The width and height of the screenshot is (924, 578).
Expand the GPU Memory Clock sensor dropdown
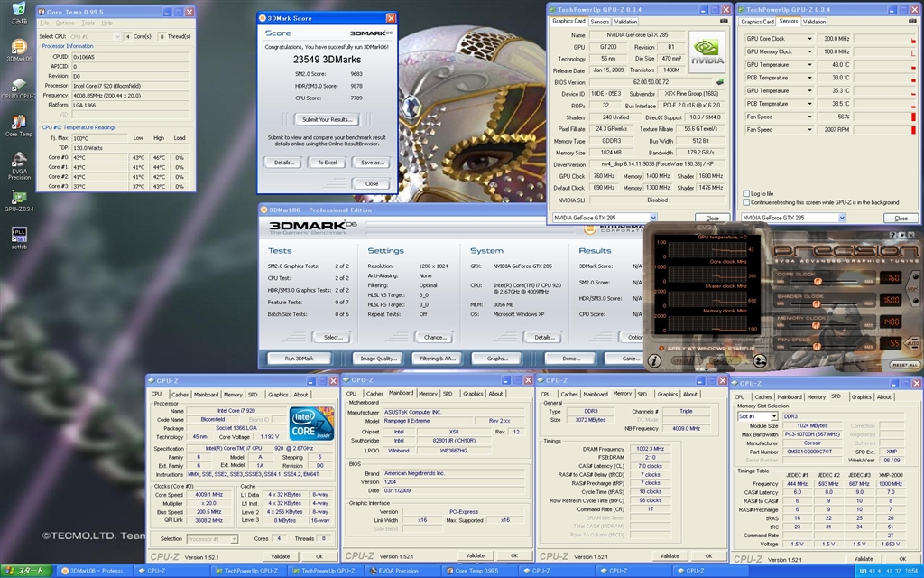pos(809,51)
